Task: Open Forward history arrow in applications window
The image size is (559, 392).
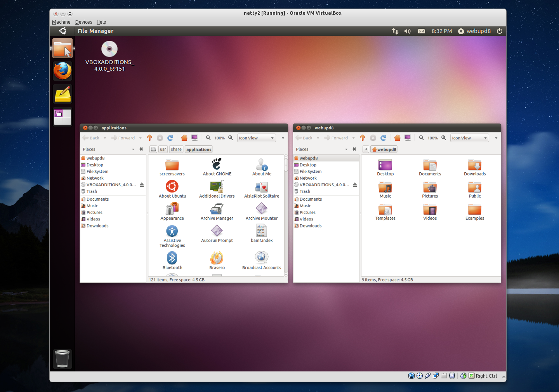Action: (141, 138)
